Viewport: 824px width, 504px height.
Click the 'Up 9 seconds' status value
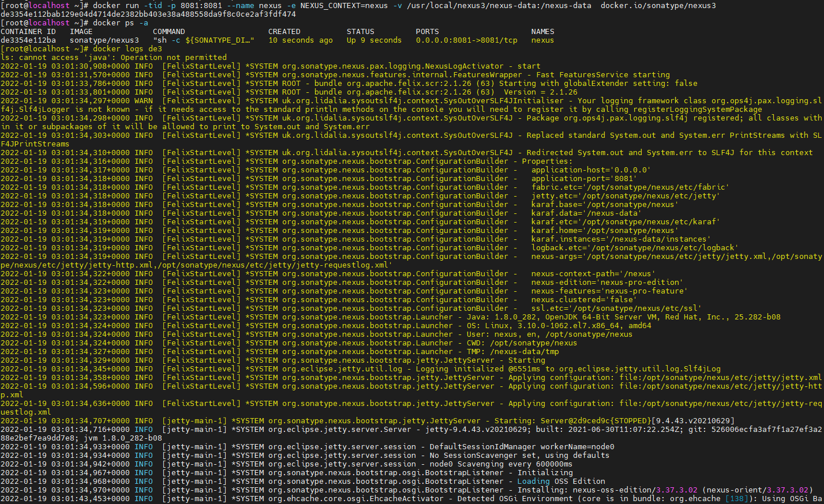[x=374, y=40]
